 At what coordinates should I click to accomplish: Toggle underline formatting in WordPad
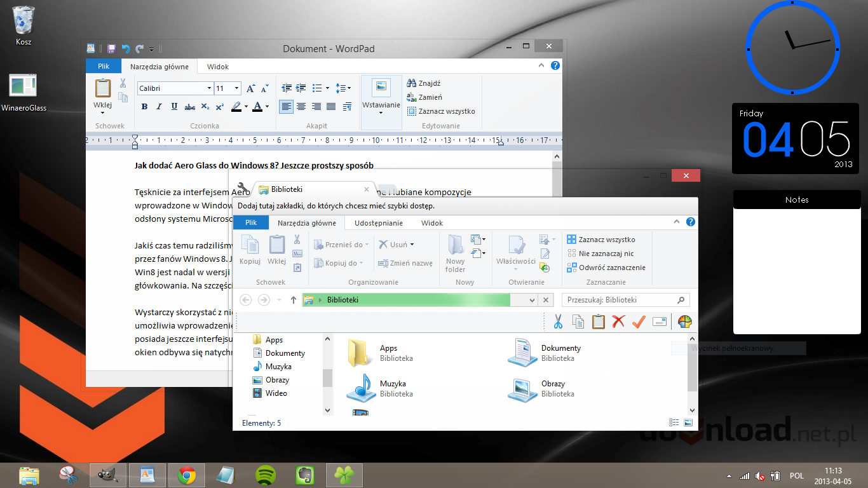pyautogui.click(x=173, y=106)
